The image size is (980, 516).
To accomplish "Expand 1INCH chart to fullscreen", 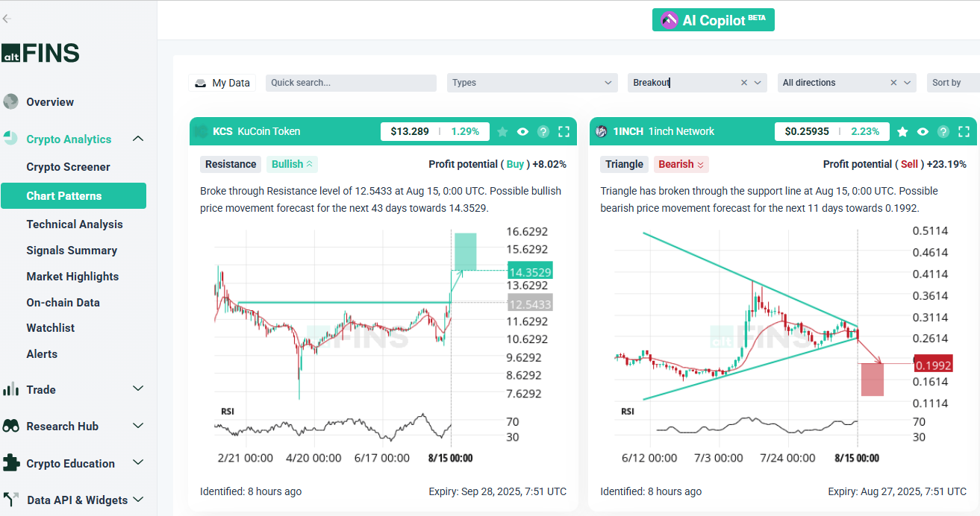I will (964, 132).
